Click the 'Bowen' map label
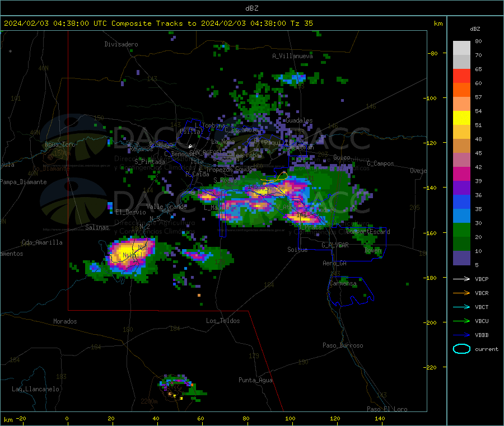Viewport: 504px width, 426px height. [373, 250]
